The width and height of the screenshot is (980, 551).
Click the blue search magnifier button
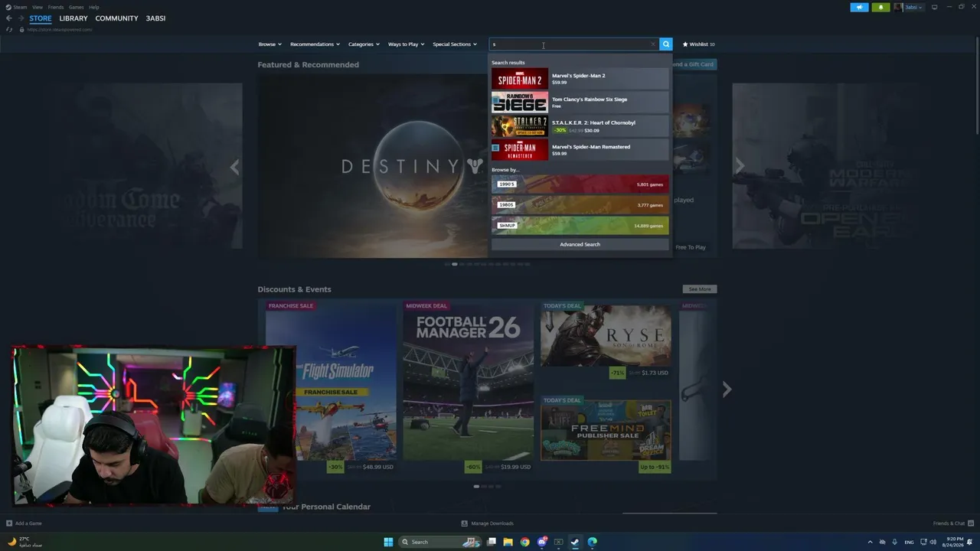(x=666, y=44)
